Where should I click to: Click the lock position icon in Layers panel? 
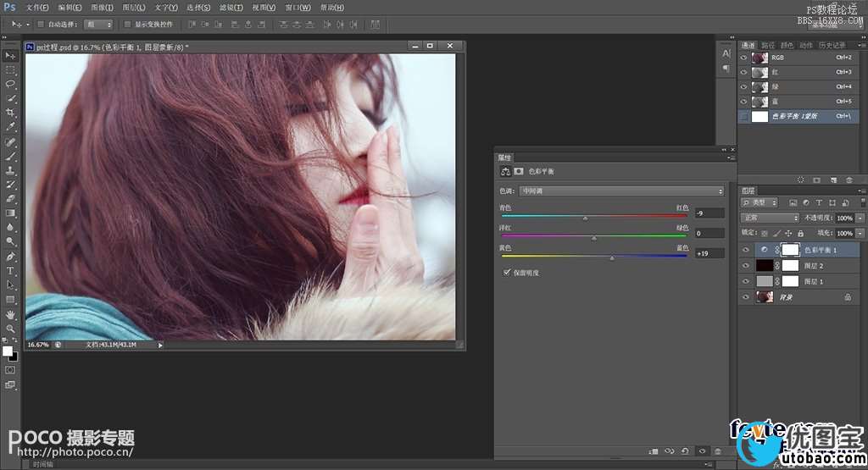point(788,234)
